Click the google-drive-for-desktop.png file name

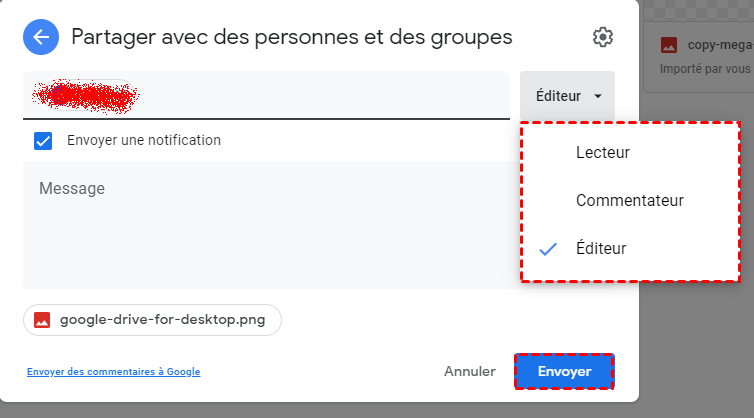tap(164, 320)
